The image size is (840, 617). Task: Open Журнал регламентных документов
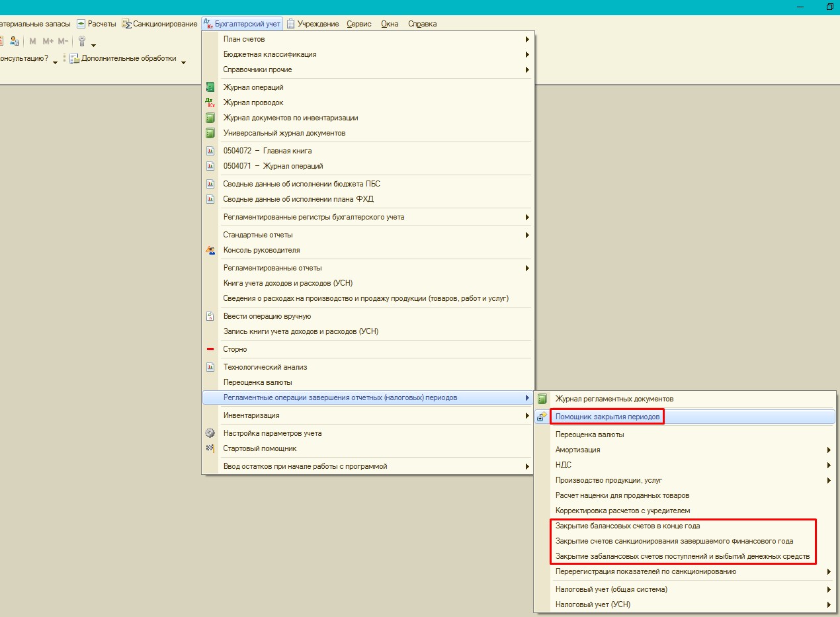pyautogui.click(x=614, y=399)
